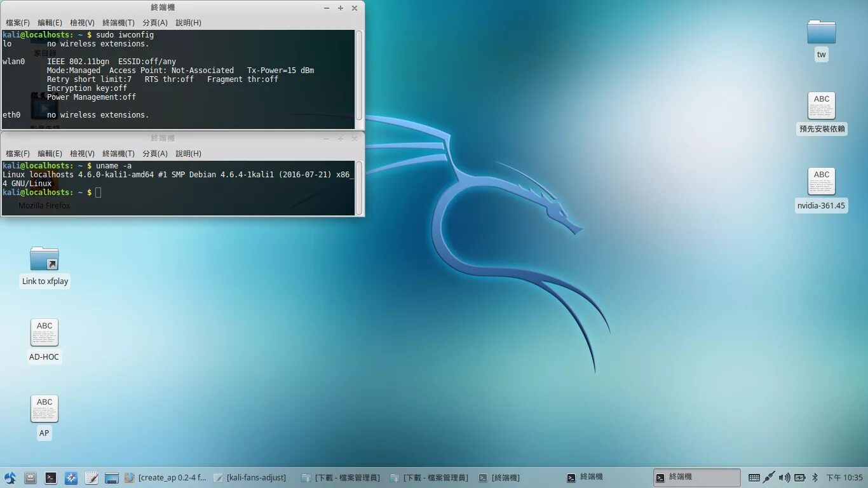The height and width of the screenshot is (488, 868).
Task: Click the command prompt cursor in uname terminal
Action: [x=98, y=192]
